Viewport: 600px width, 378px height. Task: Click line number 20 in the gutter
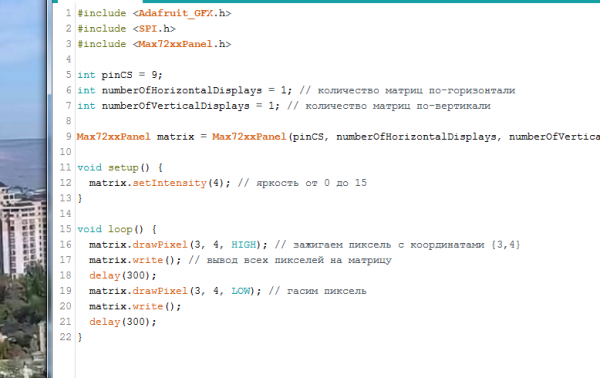[x=66, y=306]
